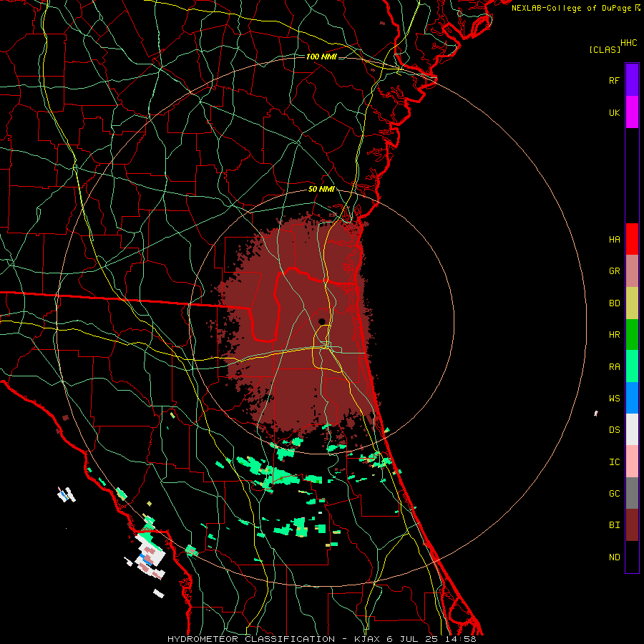
Task: Click the ND legend label
Action: [614, 557]
